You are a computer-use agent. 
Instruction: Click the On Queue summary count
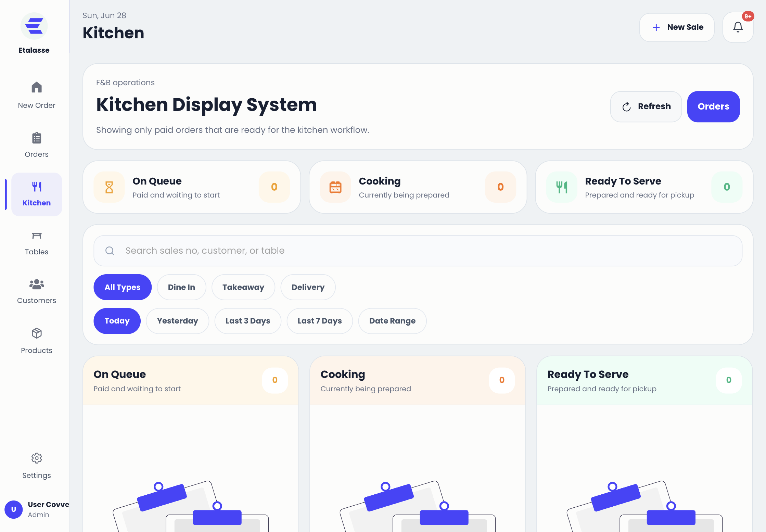pyautogui.click(x=274, y=187)
